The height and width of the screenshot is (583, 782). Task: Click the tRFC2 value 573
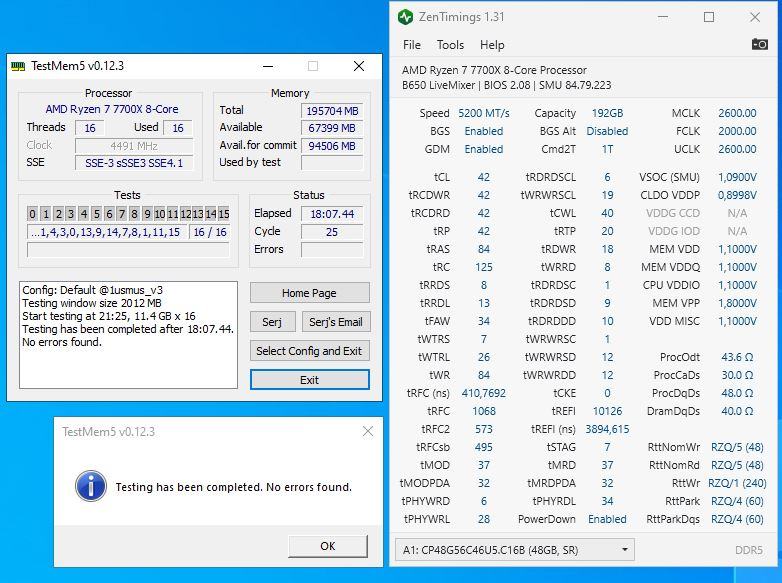[484, 429]
